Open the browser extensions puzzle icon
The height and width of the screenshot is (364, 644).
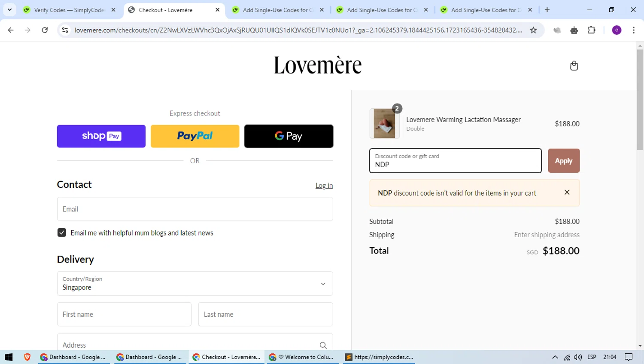591,30
